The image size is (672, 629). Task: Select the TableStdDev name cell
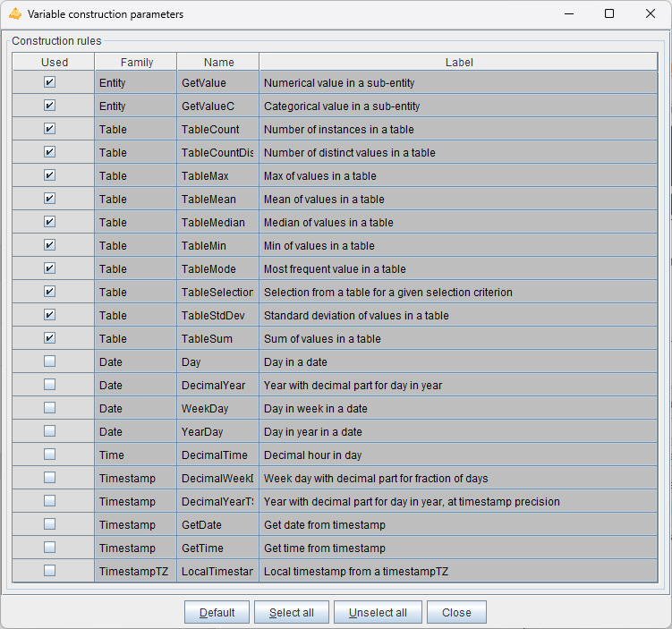click(x=217, y=315)
